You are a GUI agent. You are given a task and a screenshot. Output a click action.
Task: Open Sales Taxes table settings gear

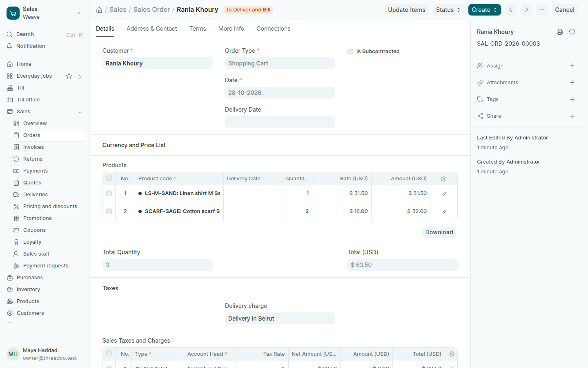pyautogui.click(x=451, y=354)
